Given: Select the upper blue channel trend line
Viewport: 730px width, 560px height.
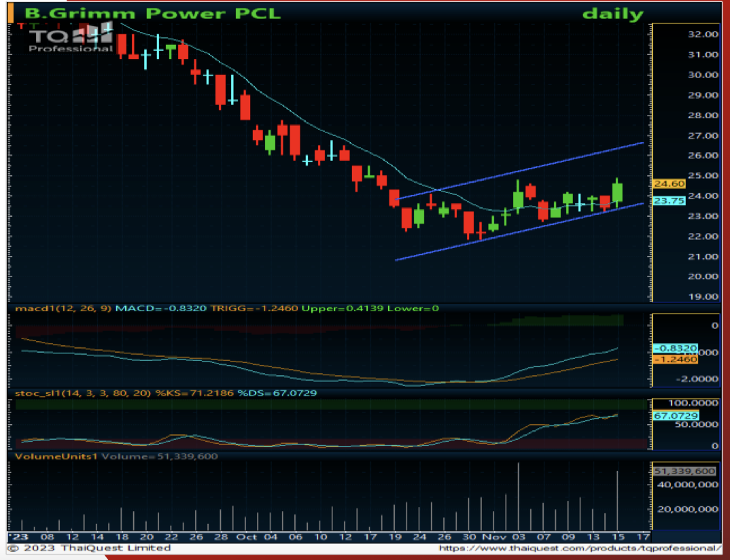Looking at the screenshot, I should tap(519, 171).
